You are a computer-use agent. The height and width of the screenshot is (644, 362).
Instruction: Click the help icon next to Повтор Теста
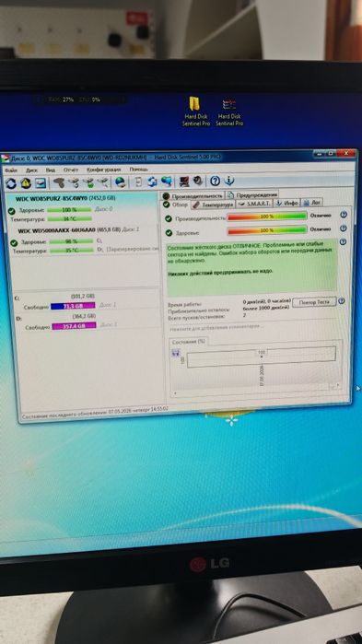point(342,301)
